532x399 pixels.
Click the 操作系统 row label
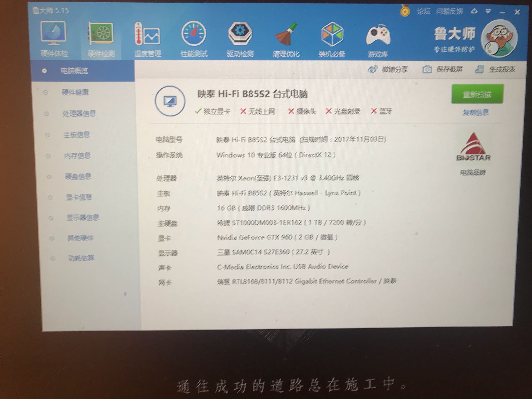click(x=169, y=155)
